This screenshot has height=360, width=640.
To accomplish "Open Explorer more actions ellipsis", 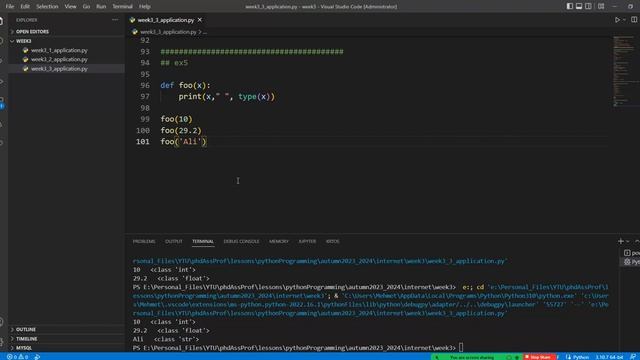I will point(115,20).
